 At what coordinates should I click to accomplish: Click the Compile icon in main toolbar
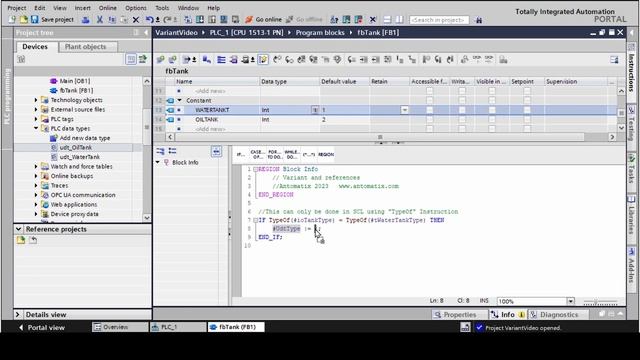(188, 20)
